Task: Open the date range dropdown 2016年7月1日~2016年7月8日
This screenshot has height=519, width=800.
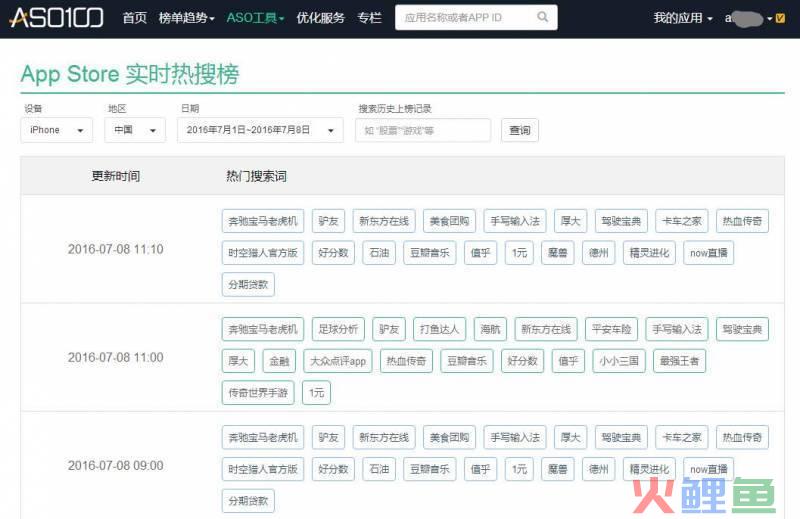Action: pos(260,130)
